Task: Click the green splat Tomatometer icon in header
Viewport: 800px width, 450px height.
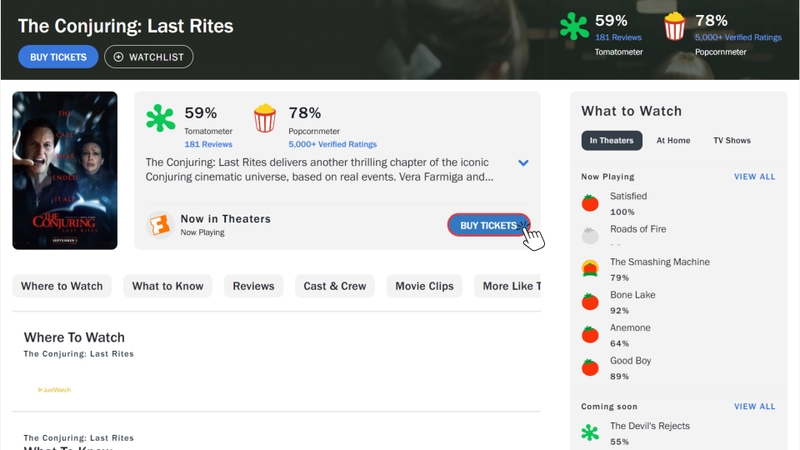Action: pyautogui.click(x=574, y=26)
